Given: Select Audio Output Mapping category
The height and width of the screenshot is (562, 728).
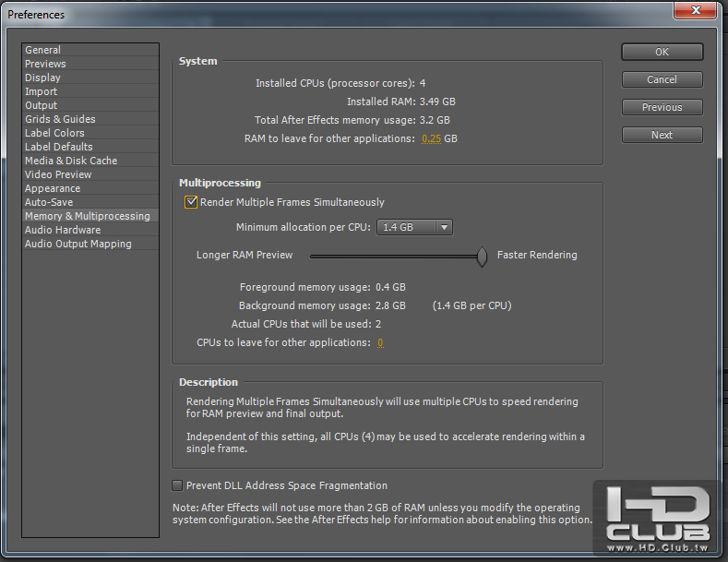Looking at the screenshot, I should click(x=90, y=244).
